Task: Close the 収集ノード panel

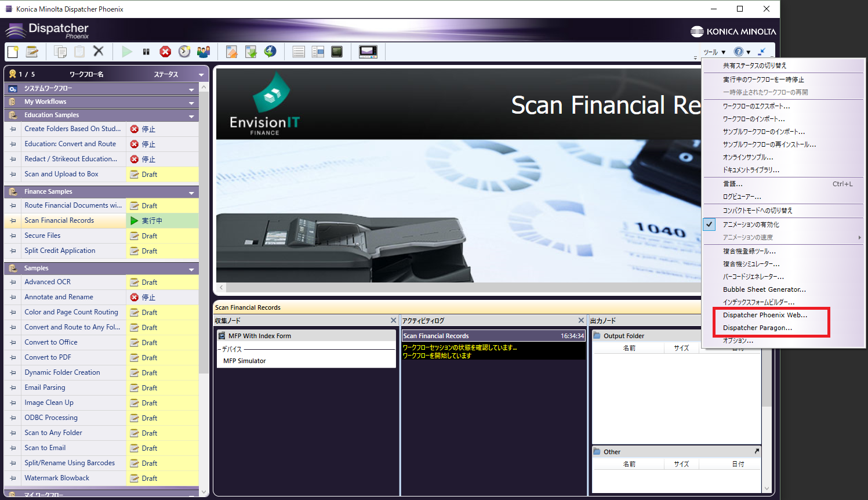Action: [393, 320]
